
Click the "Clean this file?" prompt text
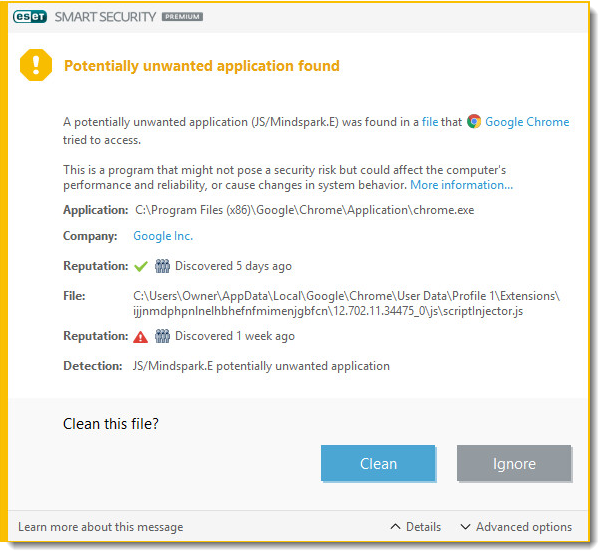click(x=111, y=424)
